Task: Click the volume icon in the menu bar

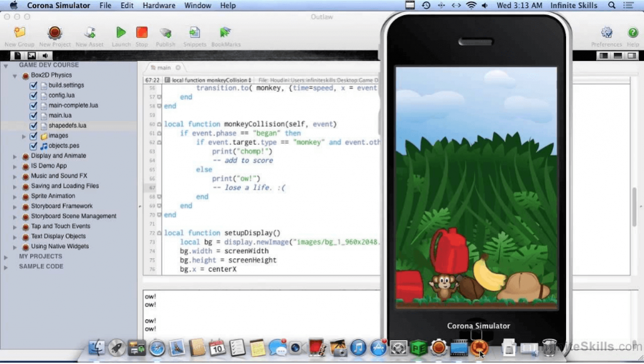Action: tap(485, 5)
